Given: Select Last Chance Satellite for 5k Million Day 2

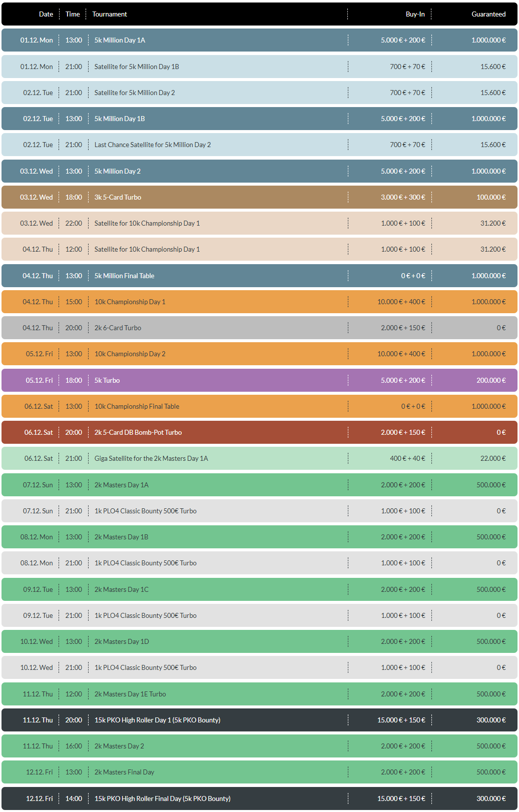Looking at the screenshot, I should click(x=153, y=145).
